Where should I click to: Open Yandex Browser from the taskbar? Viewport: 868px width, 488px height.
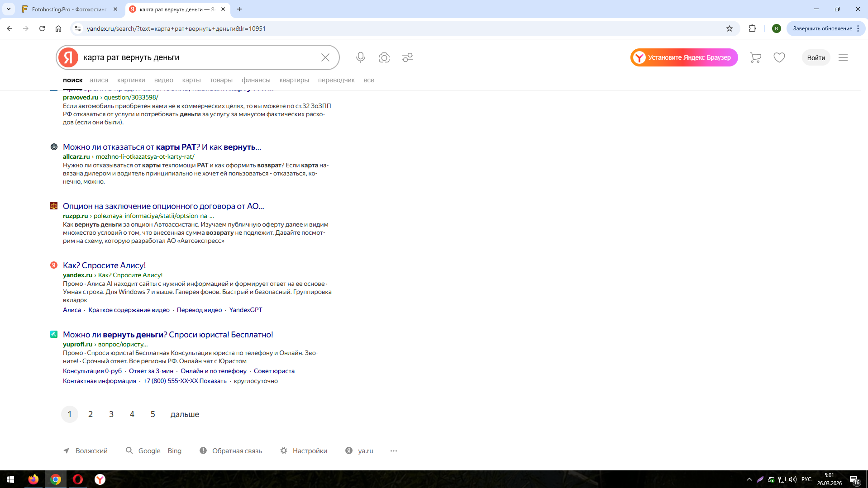(100, 479)
